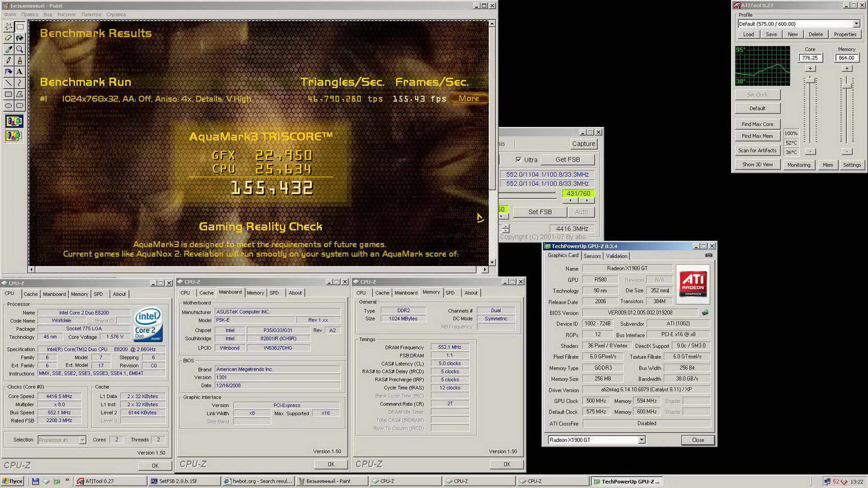The height and width of the screenshot is (488, 868).
Task: Click the ATITool Core clock value field
Action: (810, 58)
